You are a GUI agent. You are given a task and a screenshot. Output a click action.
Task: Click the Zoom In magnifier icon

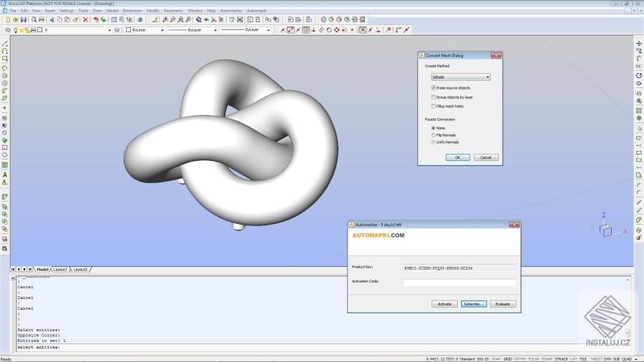pyautogui.click(x=165, y=19)
